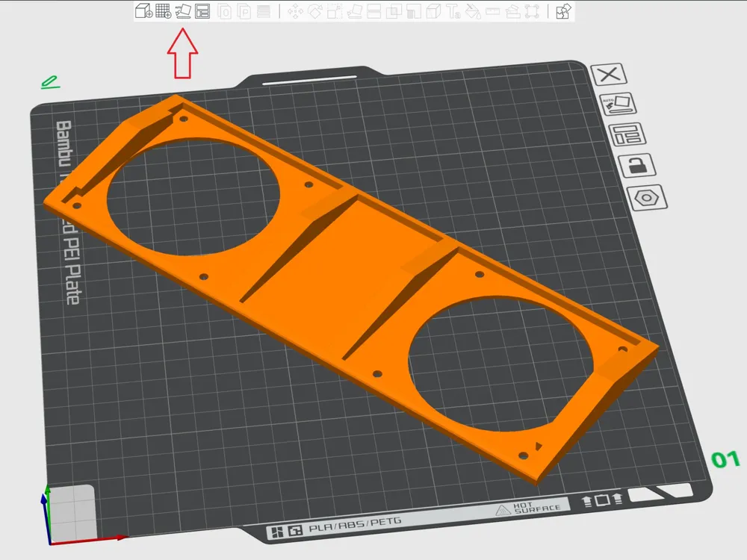Activate the Lay on Face tool
The height and width of the screenshot is (560, 747).
(355, 11)
